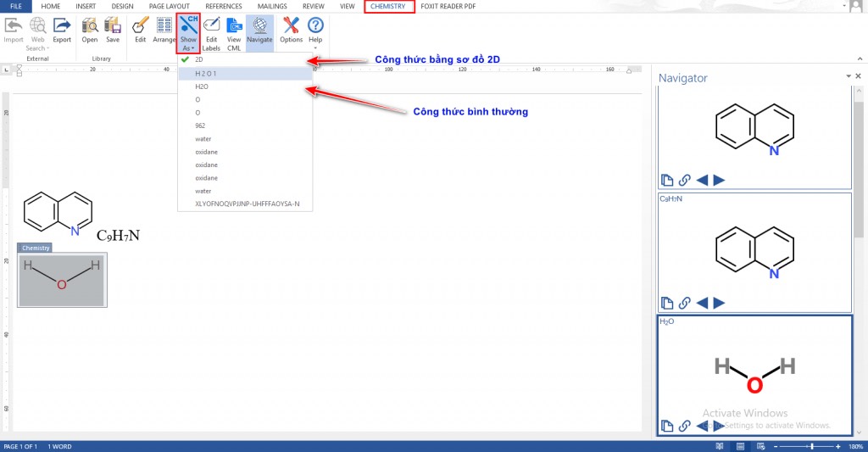This screenshot has height=452, width=868.
Task: Save structure to the Library
Action: point(113,31)
